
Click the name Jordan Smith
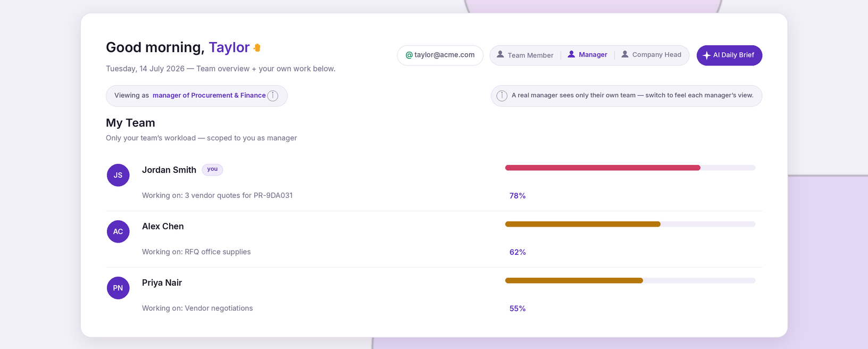(169, 170)
